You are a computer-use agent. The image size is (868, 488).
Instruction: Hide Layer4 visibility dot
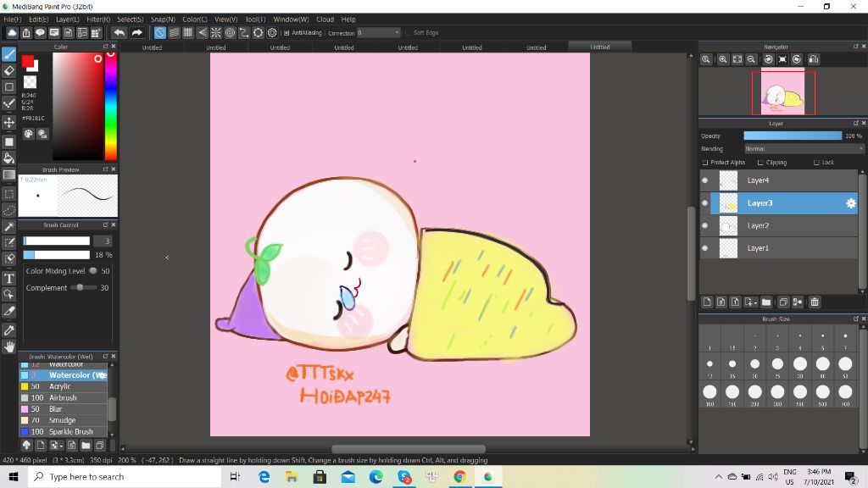[x=704, y=180]
